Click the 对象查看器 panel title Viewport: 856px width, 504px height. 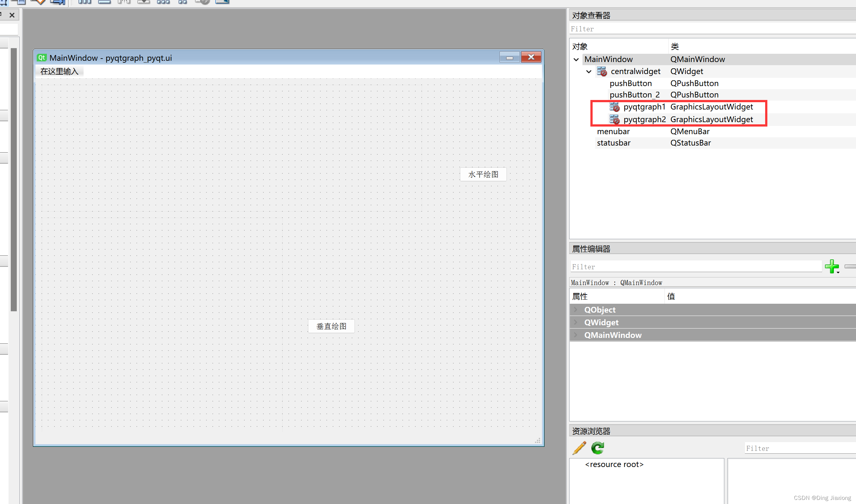tap(591, 16)
